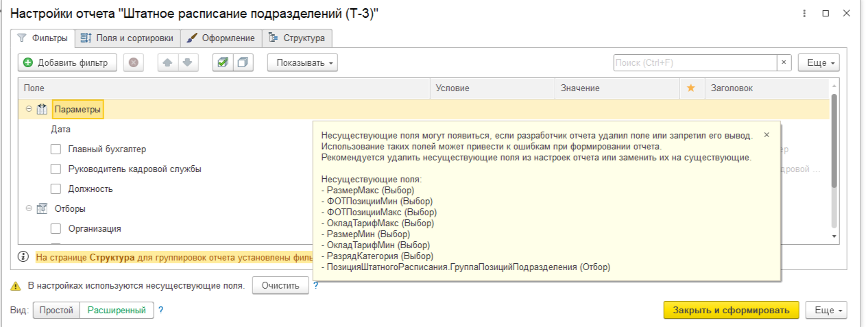Click the info icon near Структура notice

23,258
